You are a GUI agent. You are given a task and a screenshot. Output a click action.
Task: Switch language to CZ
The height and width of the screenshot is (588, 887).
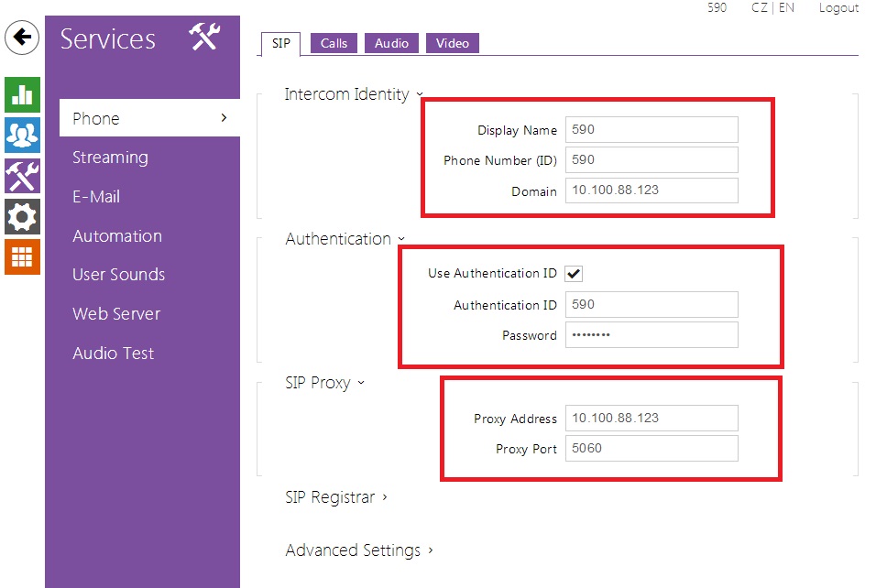point(760,8)
